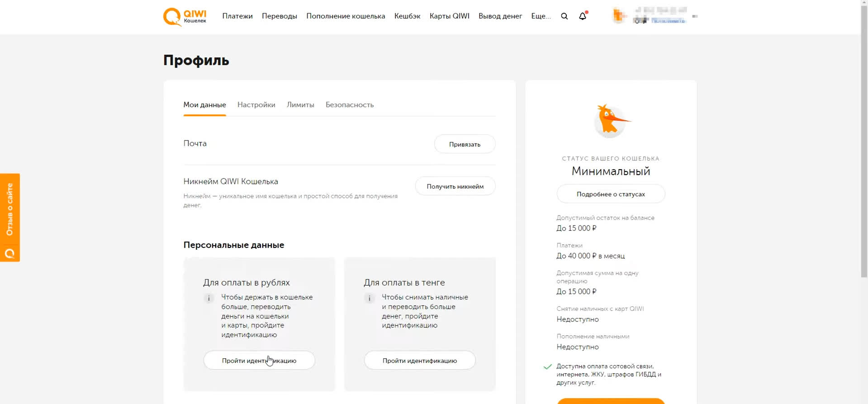Expand the Еще... menu
868x404 pixels.
541,16
